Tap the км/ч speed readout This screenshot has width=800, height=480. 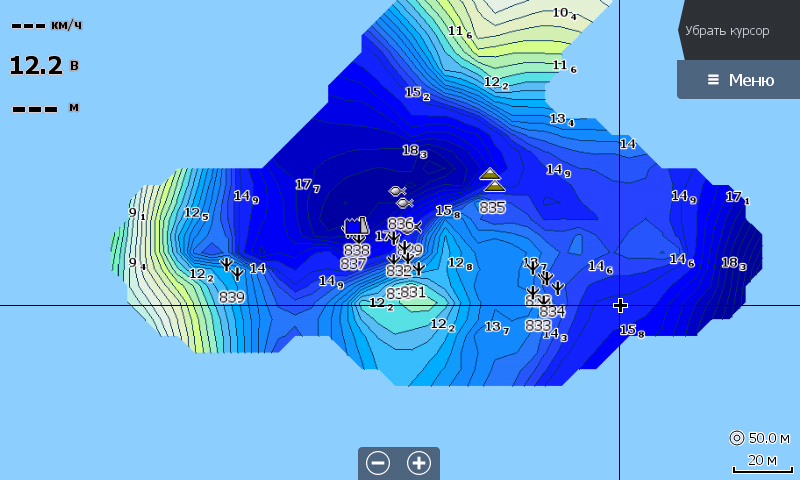click(x=46, y=25)
